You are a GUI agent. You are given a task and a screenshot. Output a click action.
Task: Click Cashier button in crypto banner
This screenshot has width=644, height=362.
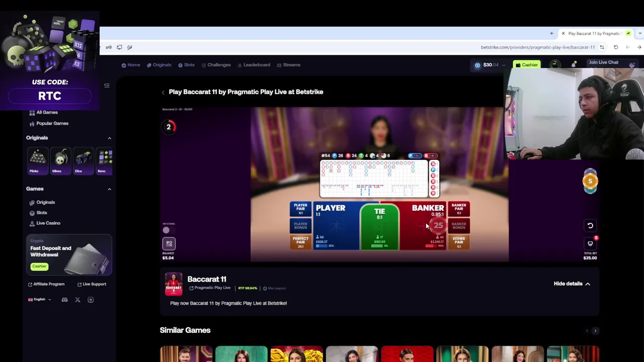(x=39, y=266)
